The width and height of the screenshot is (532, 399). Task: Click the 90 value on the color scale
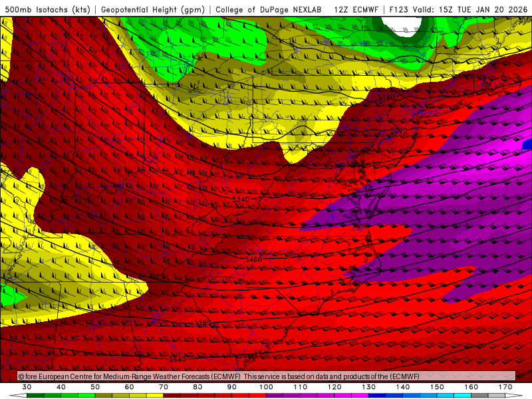(232, 387)
